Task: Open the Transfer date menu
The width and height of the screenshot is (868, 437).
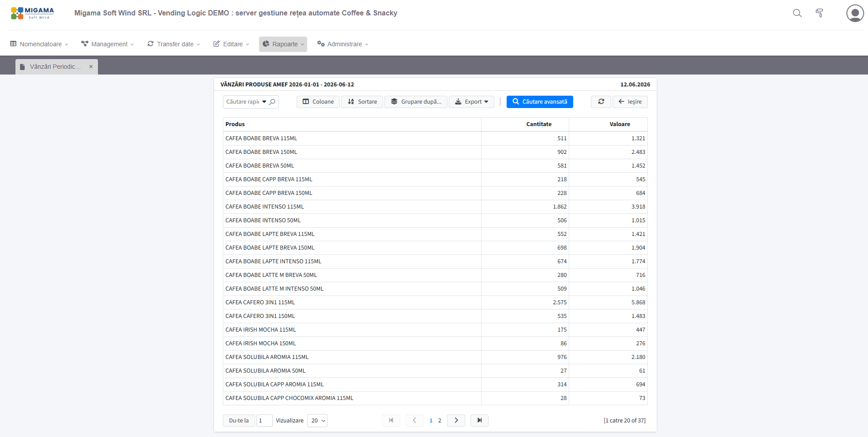Action: [x=174, y=44]
